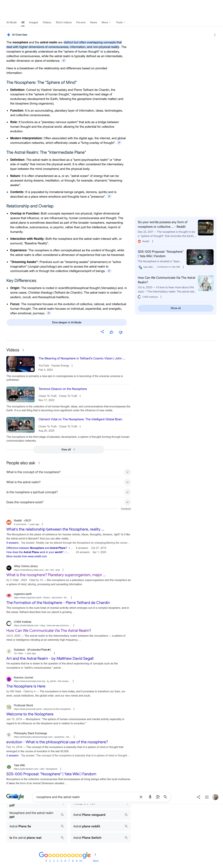Click source link icon after Contents bullet
The image size is (223, 868).
pyautogui.click(x=109, y=196)
